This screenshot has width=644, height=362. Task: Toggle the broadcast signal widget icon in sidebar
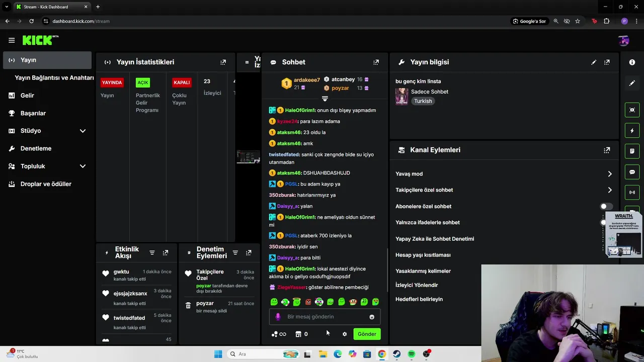[x=632, y=192]
